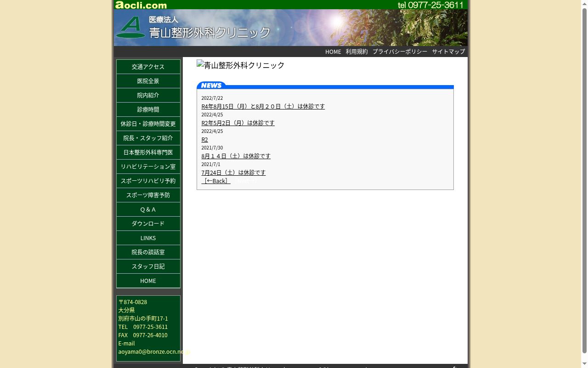The width and height of the screenshot is (588, 368).
Task: Select スタッフ日記 in the sidebar
Action: [148, 266]
